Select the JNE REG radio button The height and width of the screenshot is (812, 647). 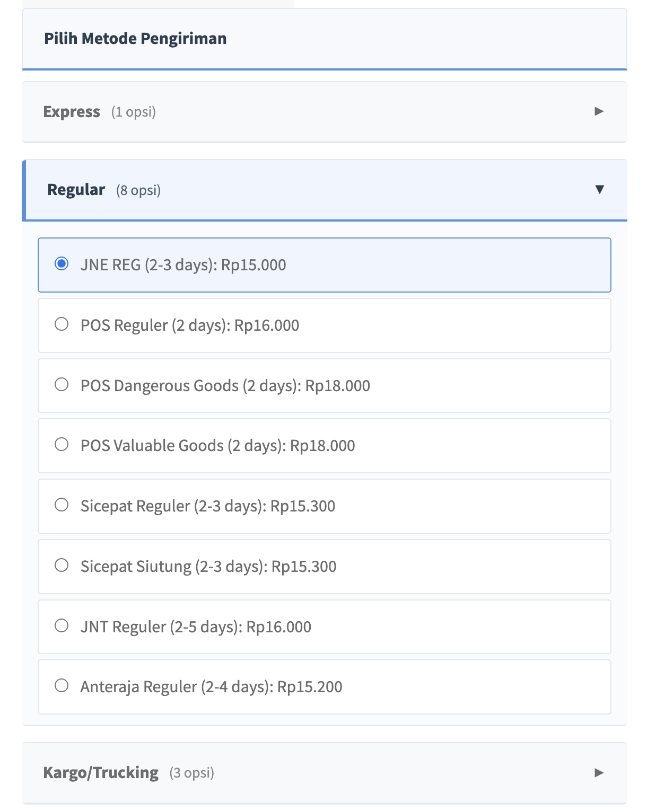62,263
